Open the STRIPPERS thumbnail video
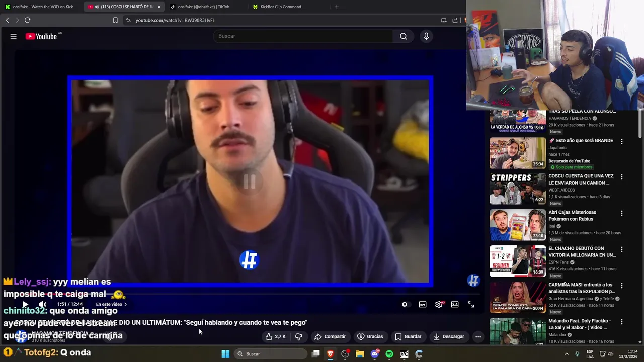 coord(518,189)
